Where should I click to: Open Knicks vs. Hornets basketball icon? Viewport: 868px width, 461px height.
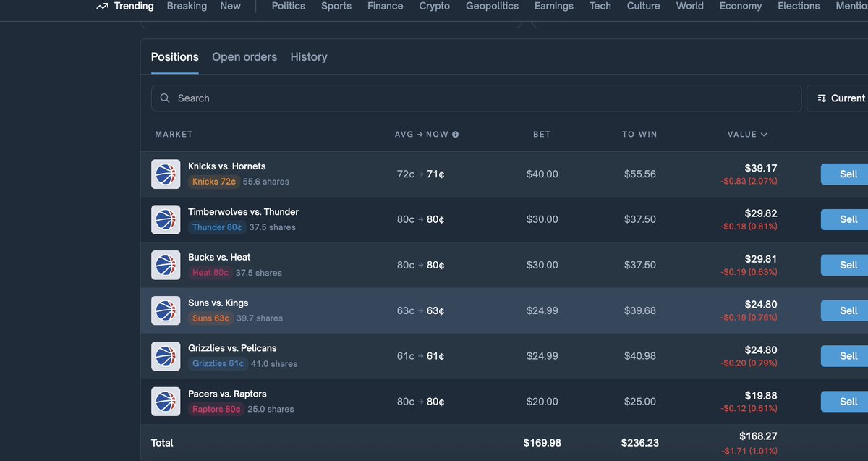coord(166,174)
